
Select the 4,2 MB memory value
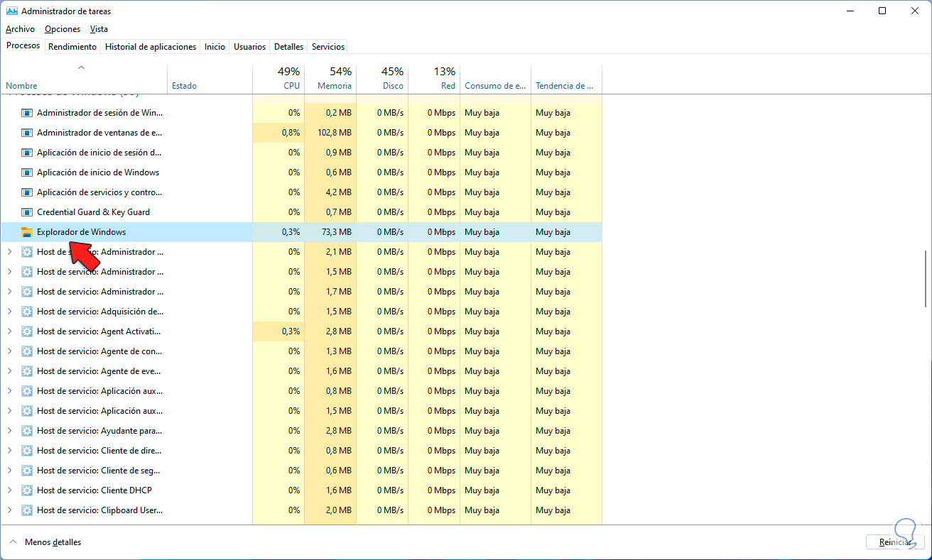[339, 192]
